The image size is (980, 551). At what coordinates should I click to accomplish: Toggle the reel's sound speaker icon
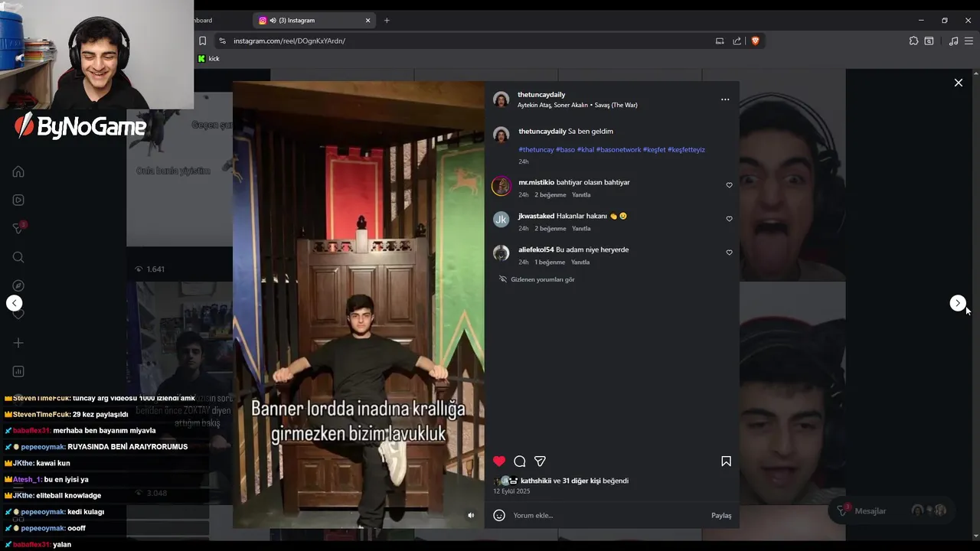(471, 515)
